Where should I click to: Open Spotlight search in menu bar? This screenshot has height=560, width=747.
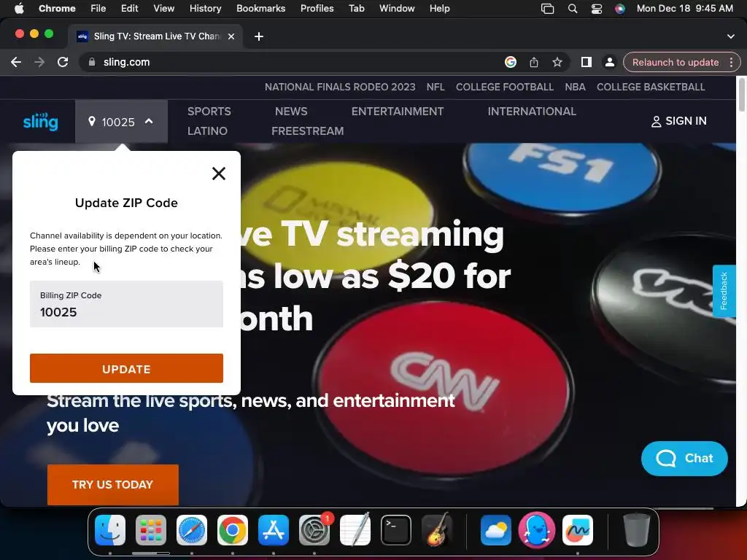(x=573, y=9)
